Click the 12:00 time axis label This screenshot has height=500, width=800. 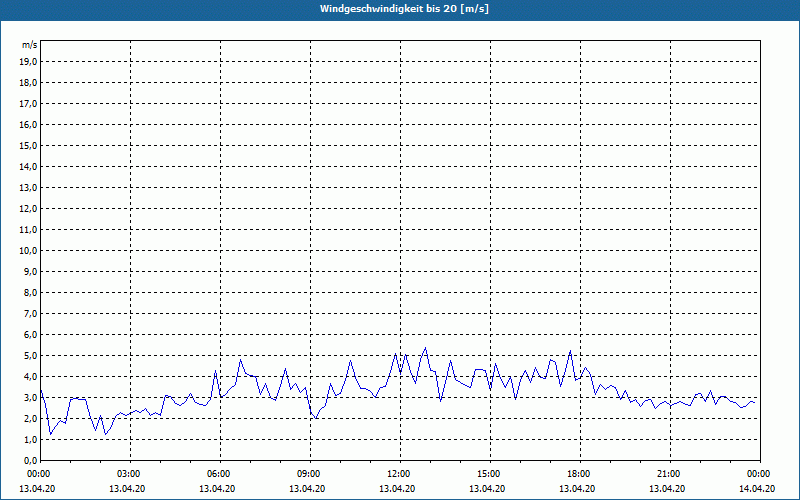[399, 474]
